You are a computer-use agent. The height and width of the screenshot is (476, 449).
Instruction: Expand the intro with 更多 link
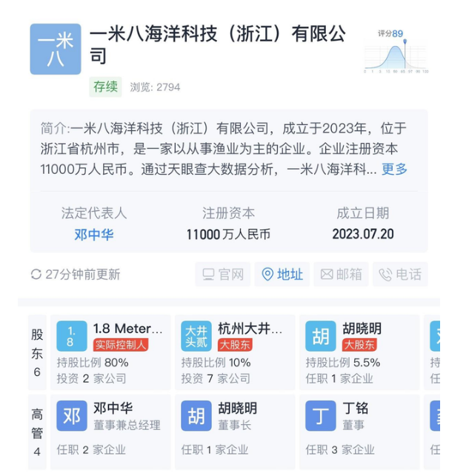point(394,169)
